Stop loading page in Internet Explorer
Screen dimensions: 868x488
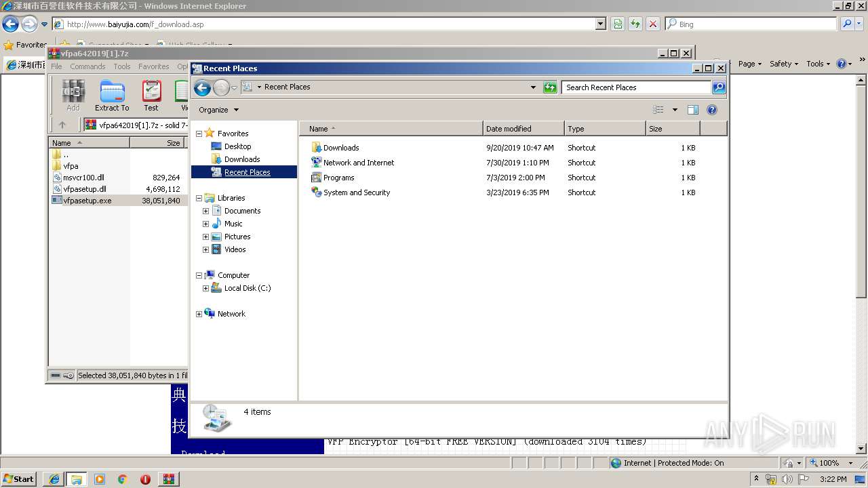pos(653,24)
